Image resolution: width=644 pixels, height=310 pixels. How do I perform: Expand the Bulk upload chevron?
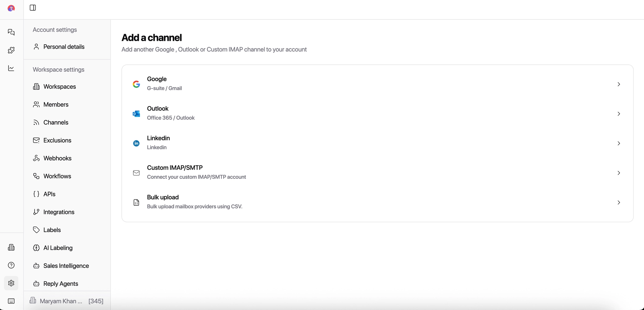tap(619, 203)
